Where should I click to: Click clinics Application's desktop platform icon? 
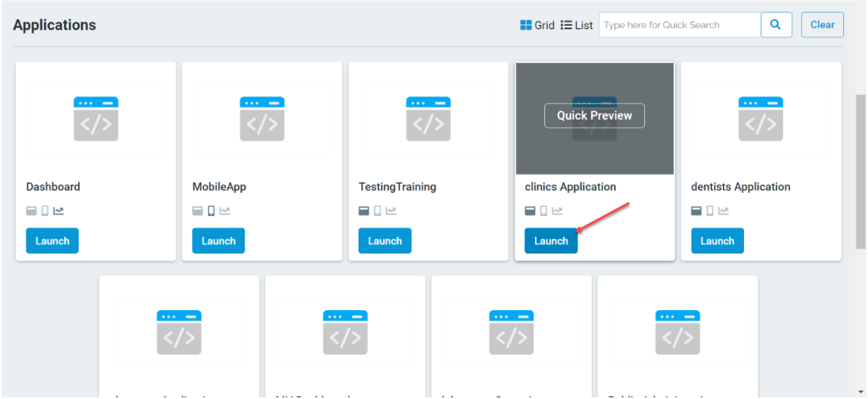click(530, 210)
